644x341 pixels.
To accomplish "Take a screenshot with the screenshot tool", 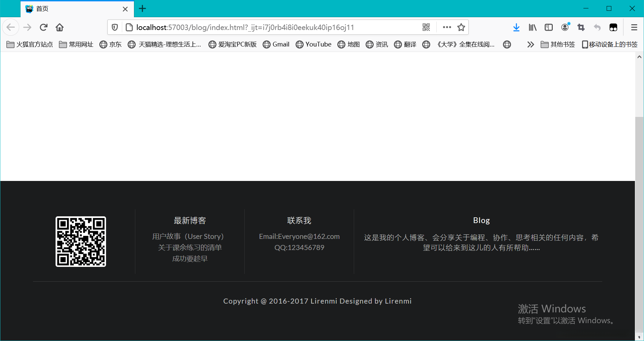I will tap(581, 27).
